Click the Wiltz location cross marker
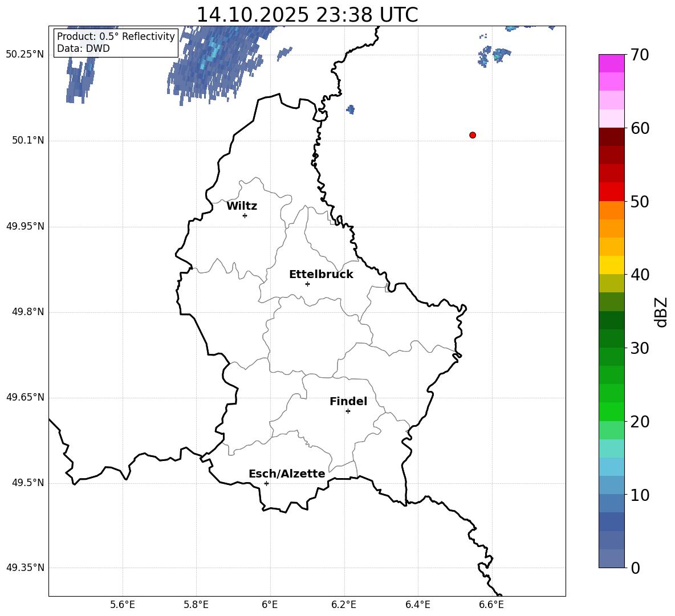This screenshot has height=616, width=675. pyautogui.click(x=245, y=215)
